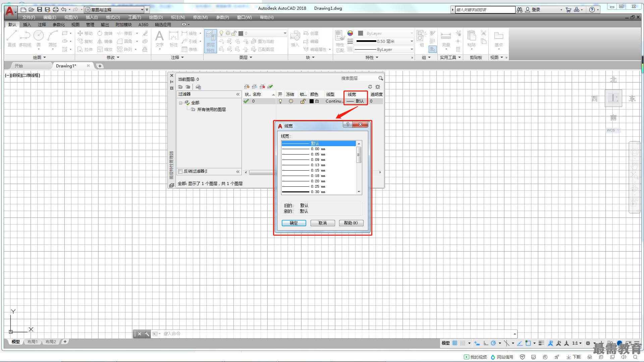This screenshot has height=362, width=644.
Task: Click Set Current layer icon in manager
Action: coord(270,87)
